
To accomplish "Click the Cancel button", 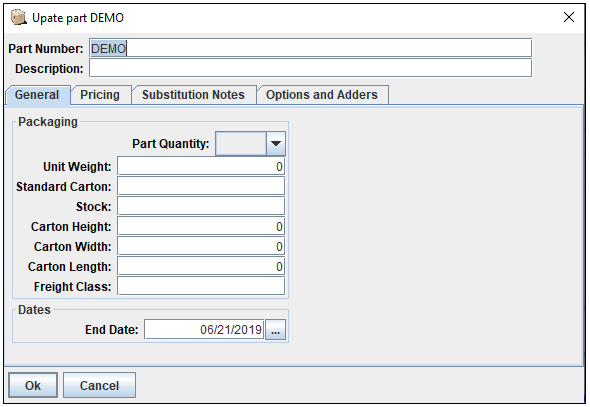I will point(99,385).
